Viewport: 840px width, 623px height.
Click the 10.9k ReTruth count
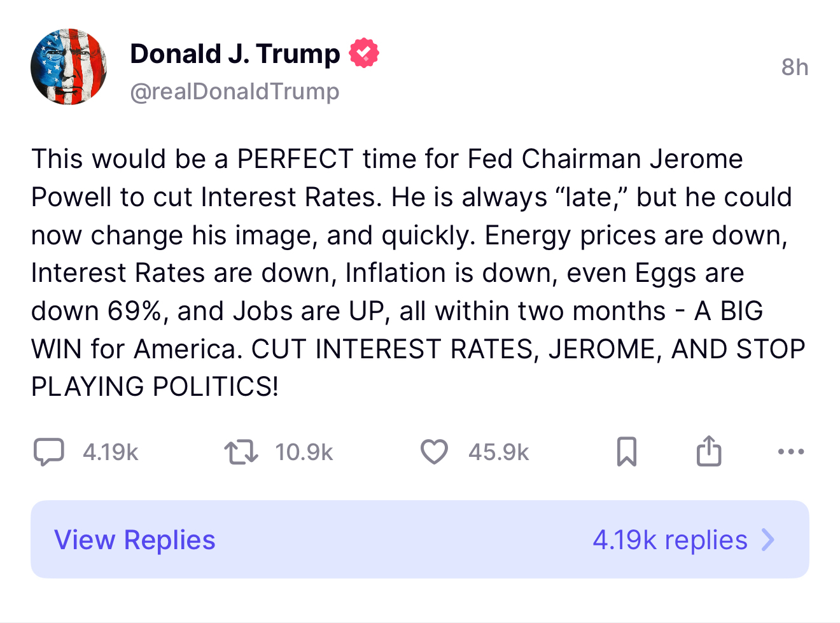[304, 452]
